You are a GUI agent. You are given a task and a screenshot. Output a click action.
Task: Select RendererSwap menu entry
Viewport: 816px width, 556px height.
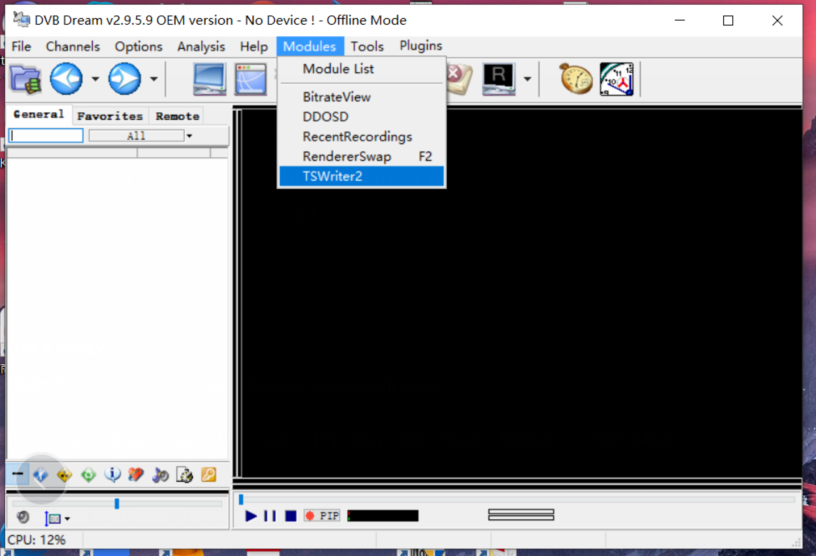[x=362, y=156]
